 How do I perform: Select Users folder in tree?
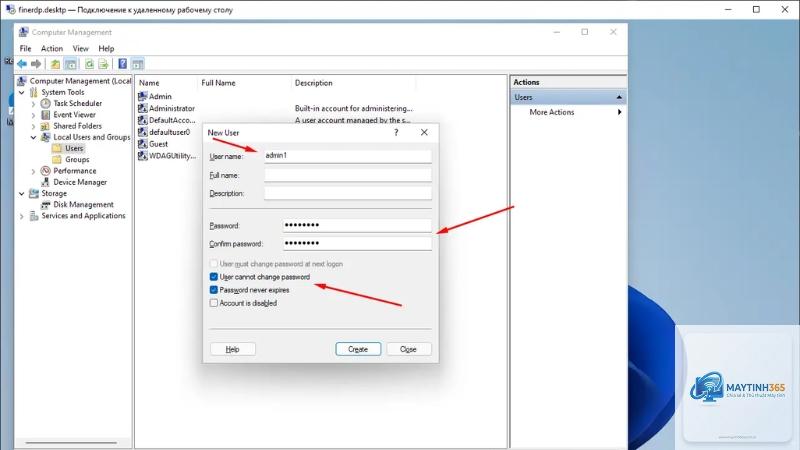point(73,148)
